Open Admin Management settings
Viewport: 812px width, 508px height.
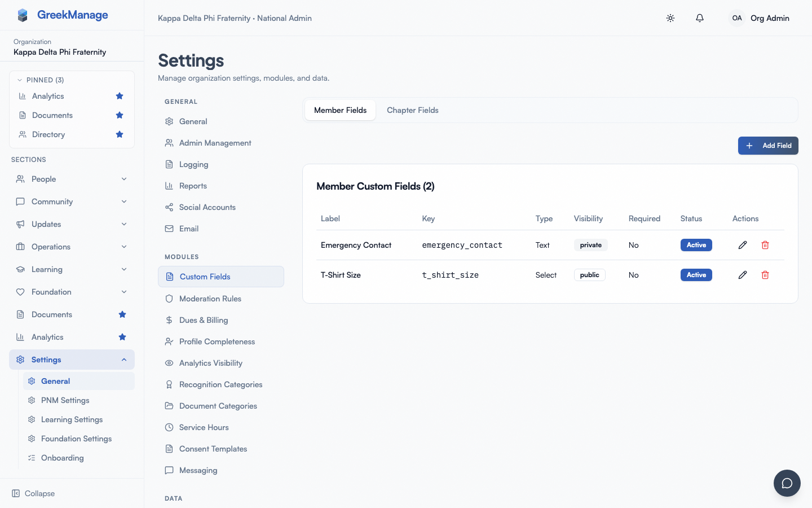(x=221, y=143)
